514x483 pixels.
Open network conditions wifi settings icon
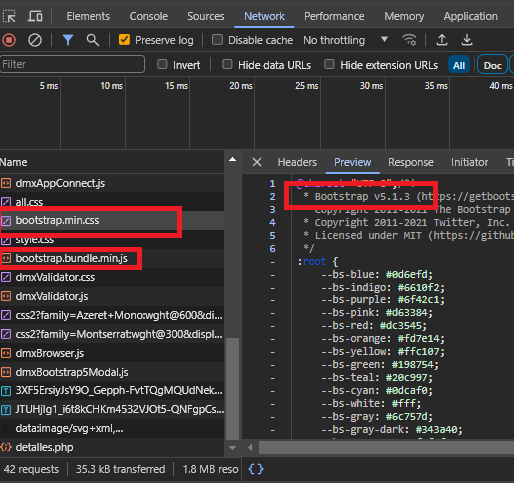click(409, 40)
